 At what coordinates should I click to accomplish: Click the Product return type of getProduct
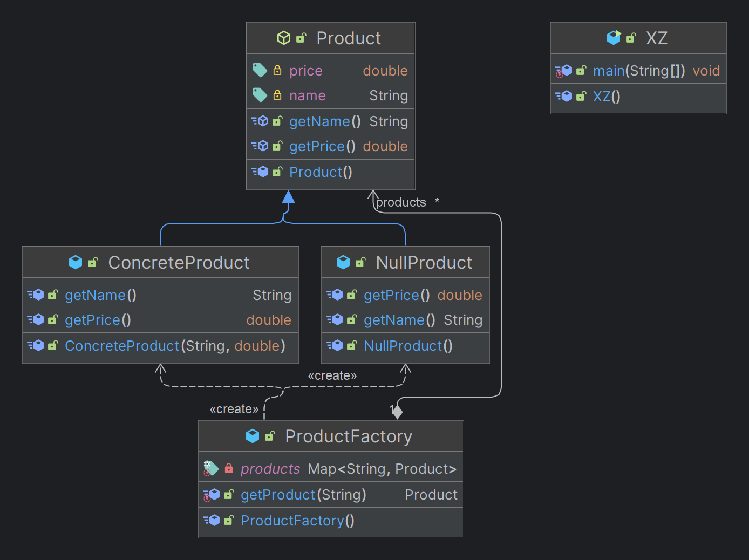point(431,495)
